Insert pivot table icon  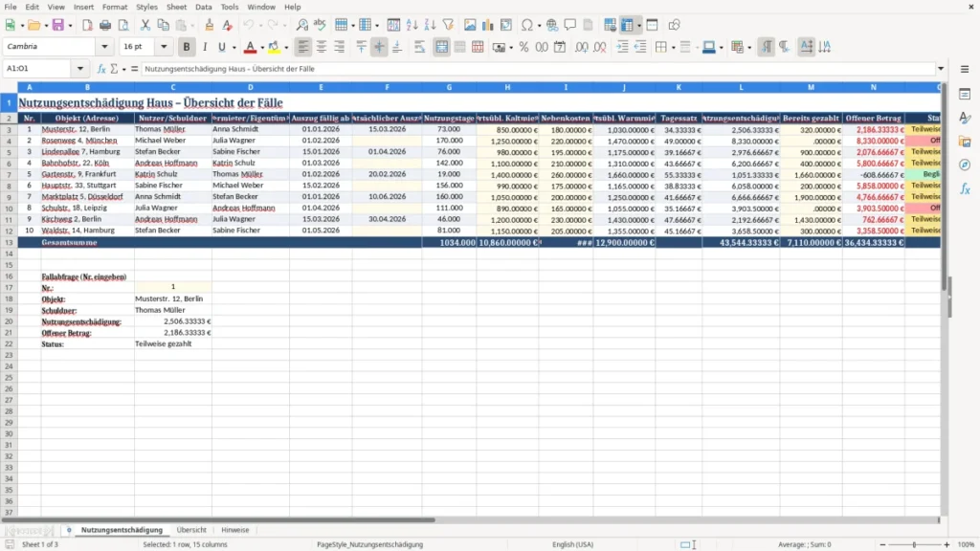[506, 25]
